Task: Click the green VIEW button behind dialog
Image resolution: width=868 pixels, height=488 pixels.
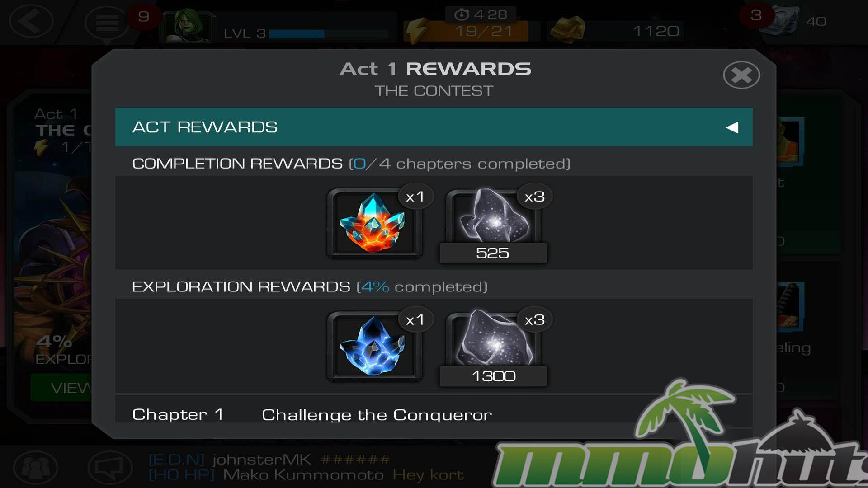Action: coord(61,388)
